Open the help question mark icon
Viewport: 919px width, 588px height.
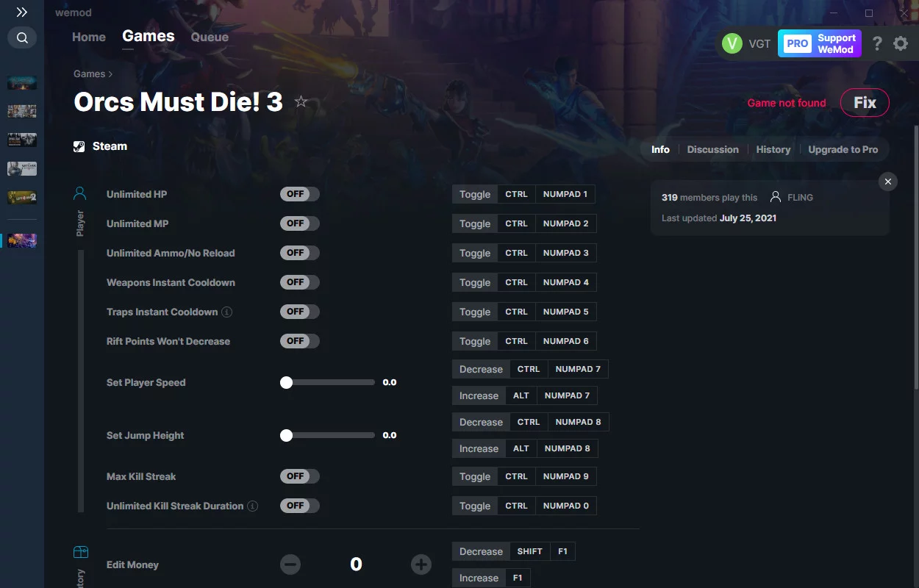(877, 43)
